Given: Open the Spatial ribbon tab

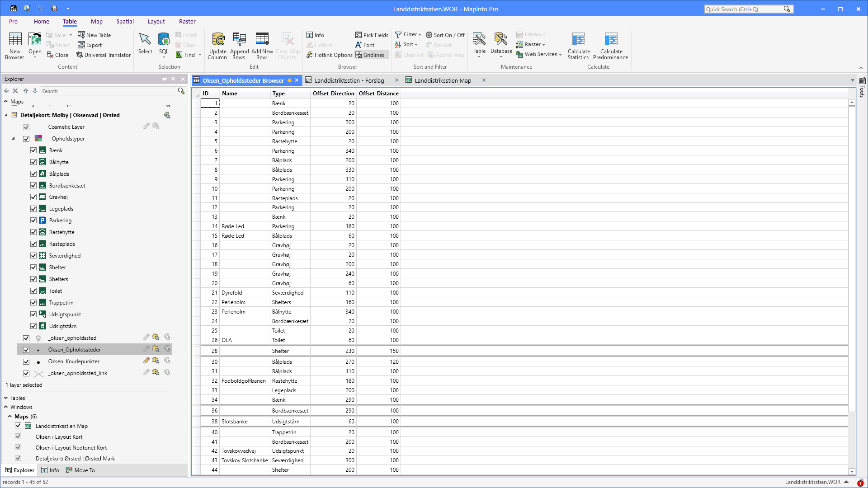Looking at the screenshot, I should [125, 22].
